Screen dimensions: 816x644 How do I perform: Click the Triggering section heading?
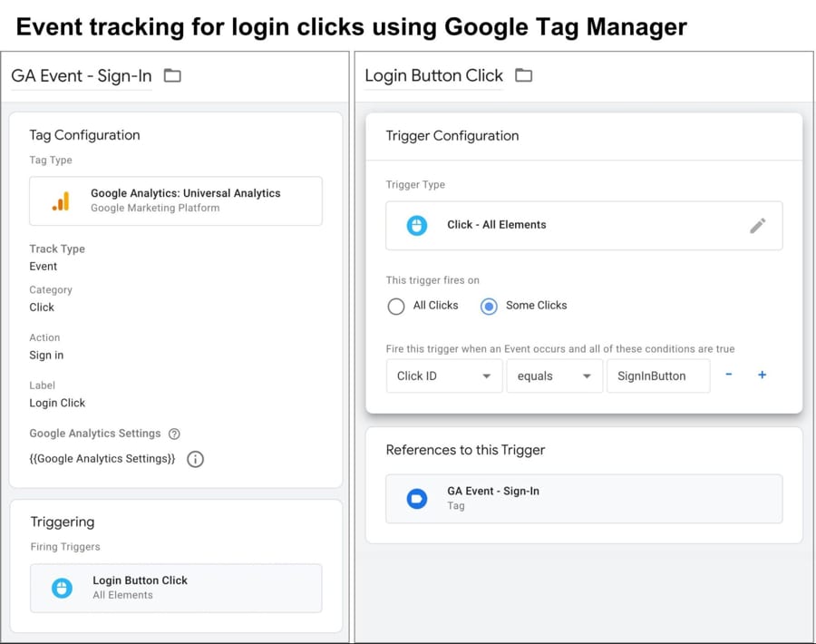[63, 522]
